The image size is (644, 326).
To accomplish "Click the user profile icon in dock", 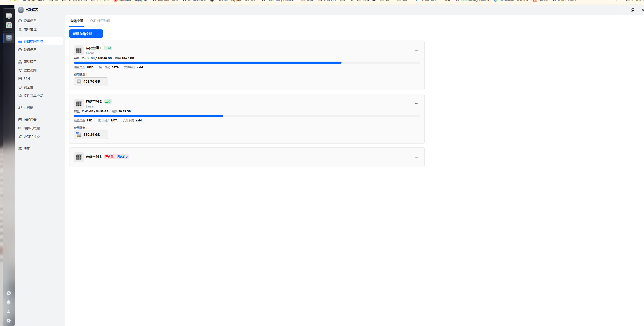I will click(x=9, y=312).
